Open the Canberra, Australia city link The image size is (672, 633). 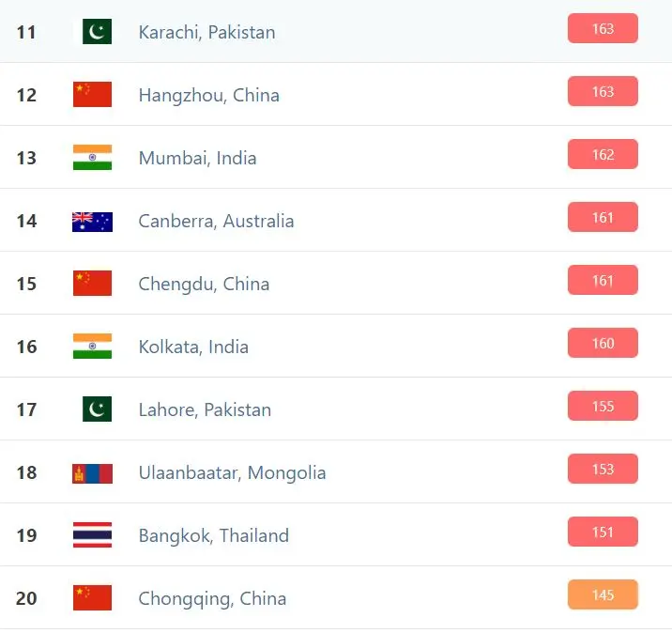pos(216,222)
